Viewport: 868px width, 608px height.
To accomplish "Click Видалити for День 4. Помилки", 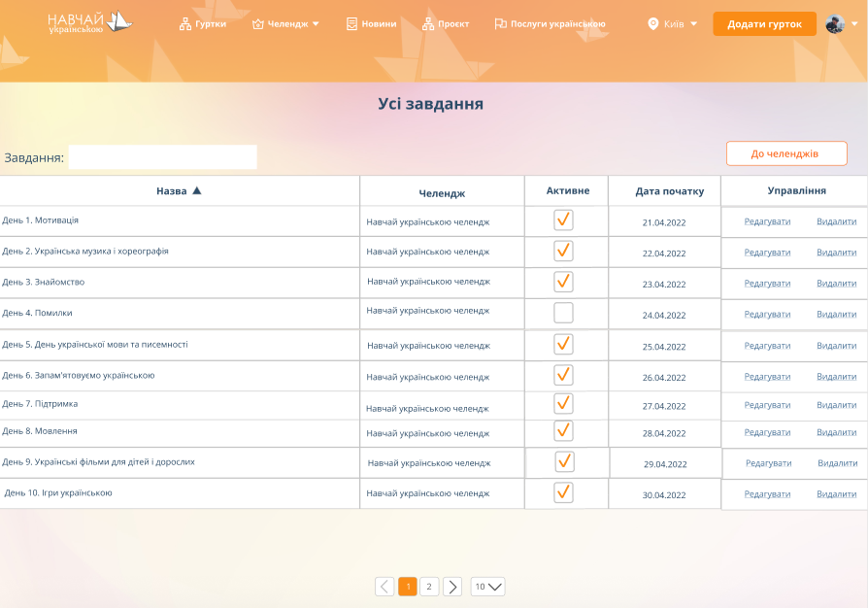I will [x=837, y=314].
